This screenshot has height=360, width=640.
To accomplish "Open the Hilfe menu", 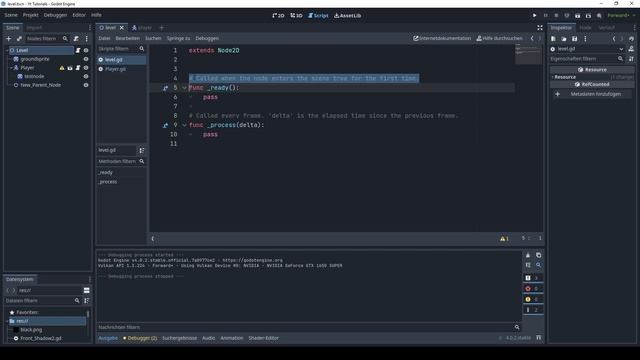I will coord(96,15).
